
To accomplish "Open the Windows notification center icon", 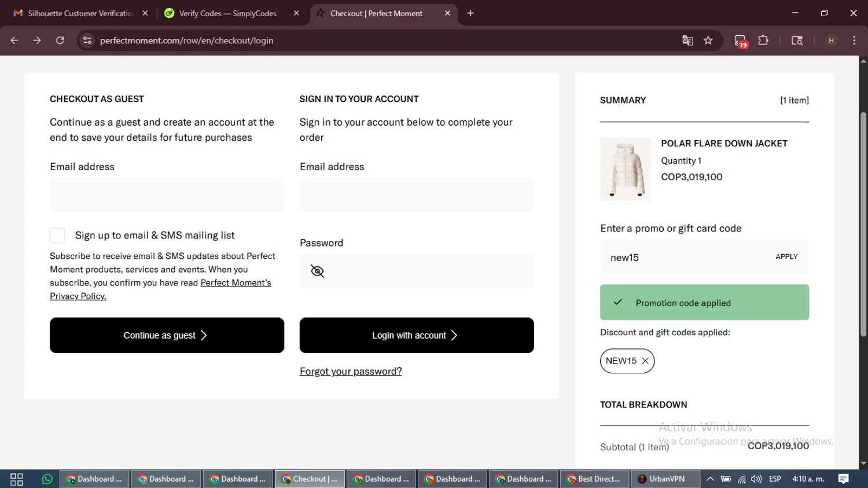I will [844, 479].
